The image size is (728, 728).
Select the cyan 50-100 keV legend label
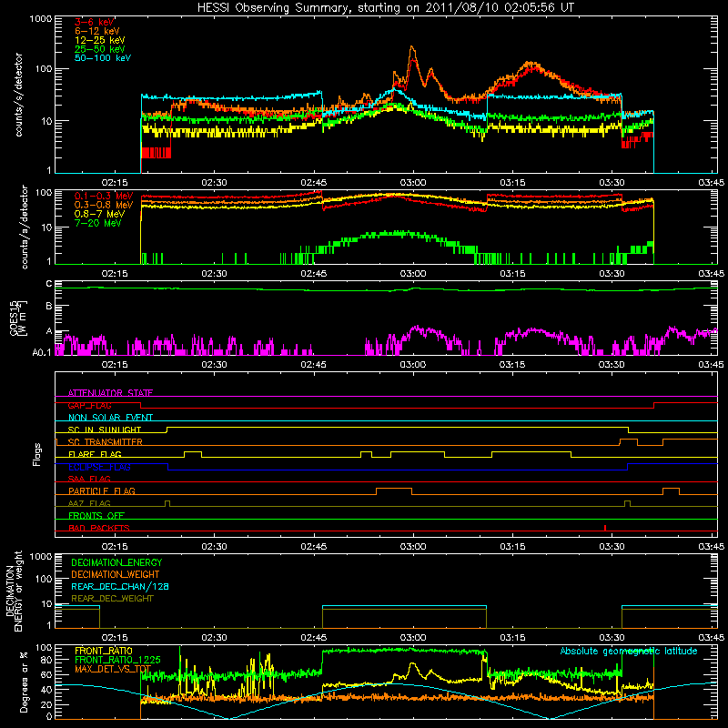103,58
